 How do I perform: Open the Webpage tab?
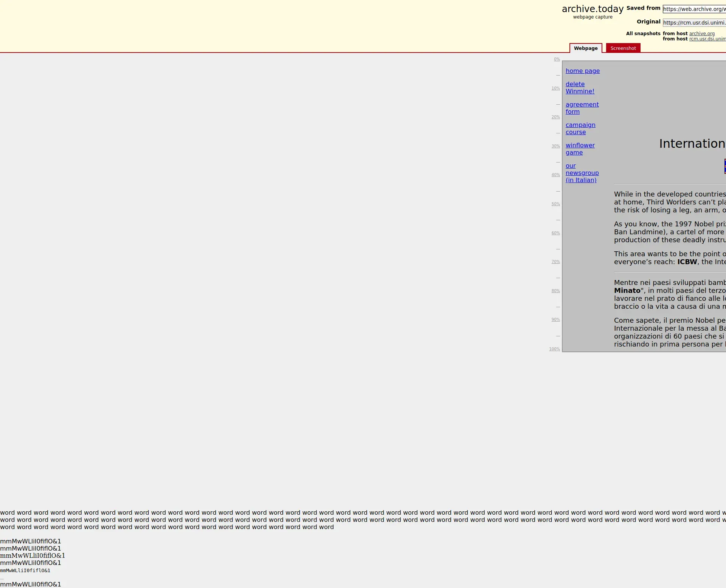(585, 48)
